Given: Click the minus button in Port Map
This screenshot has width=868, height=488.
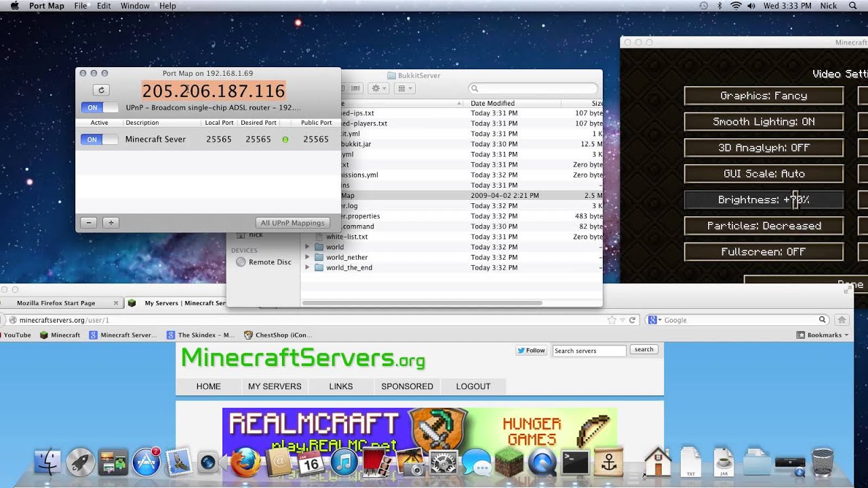Looking at the screenshot, I should coord(88,222).
